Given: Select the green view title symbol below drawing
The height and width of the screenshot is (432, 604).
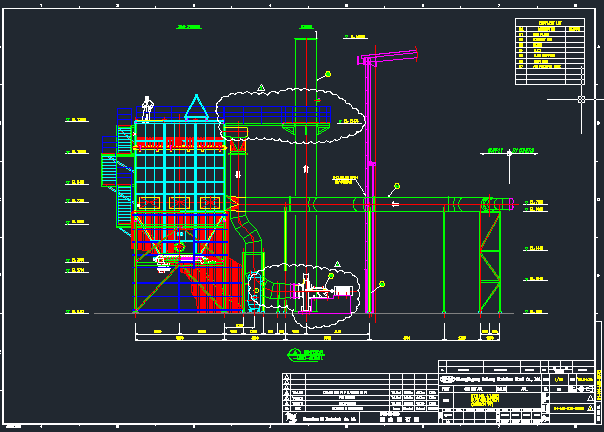Looking at the screenshot, I should 306,355.
